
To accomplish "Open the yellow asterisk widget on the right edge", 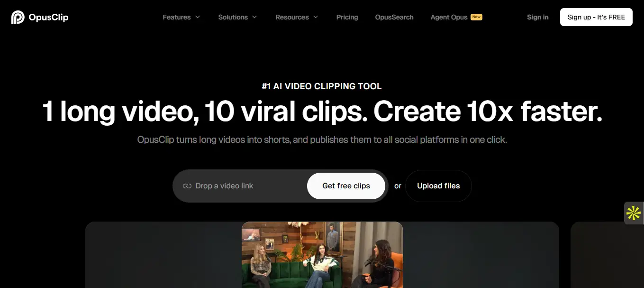I will [634, 213].
